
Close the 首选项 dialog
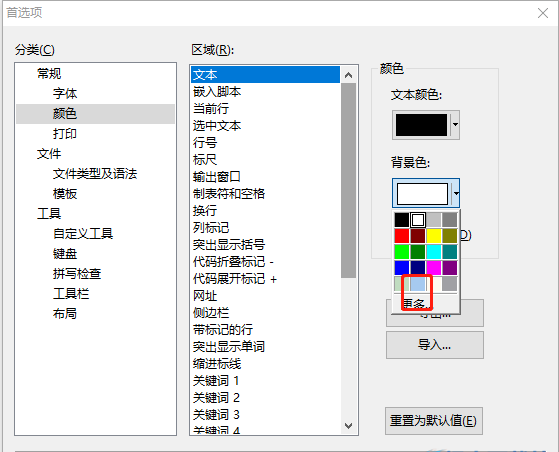tap(543, 13)
